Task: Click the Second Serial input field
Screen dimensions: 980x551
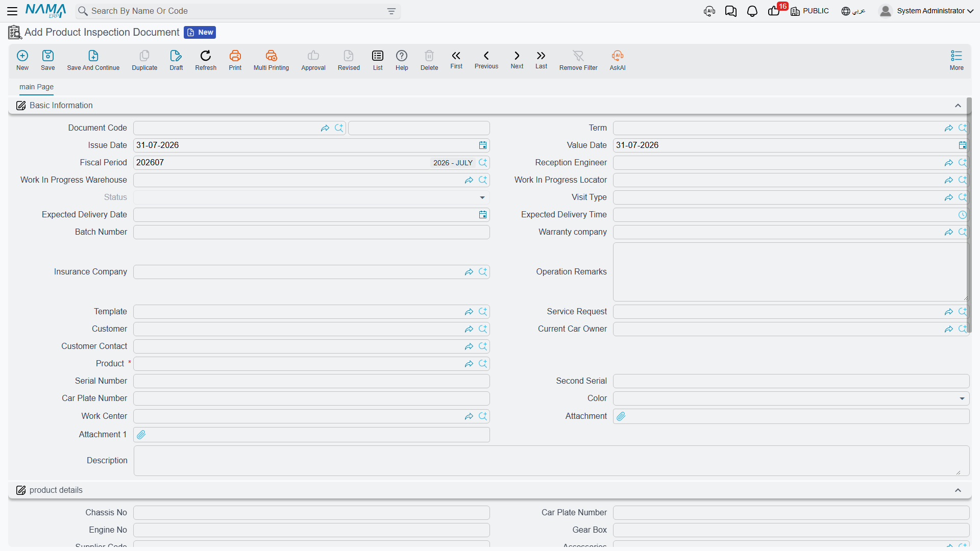Action: 791,381
